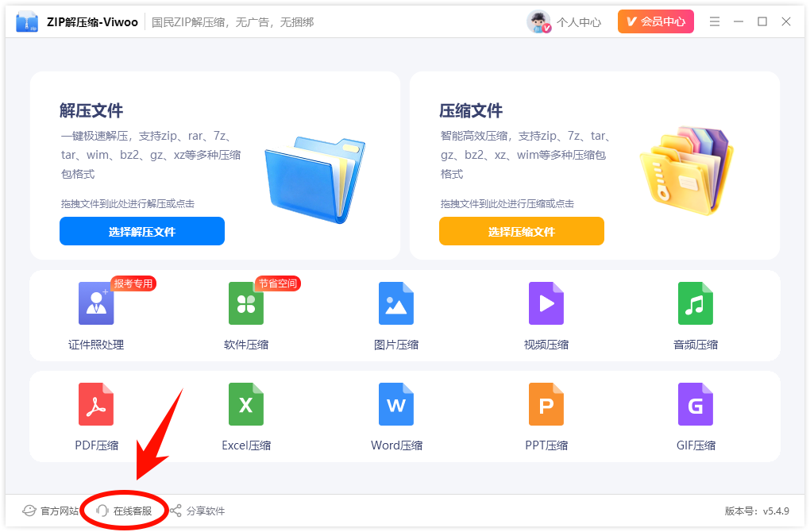Open the 视频压缩 video compression icon
Viewport: 810px width, 532px height.
(546, 303)
